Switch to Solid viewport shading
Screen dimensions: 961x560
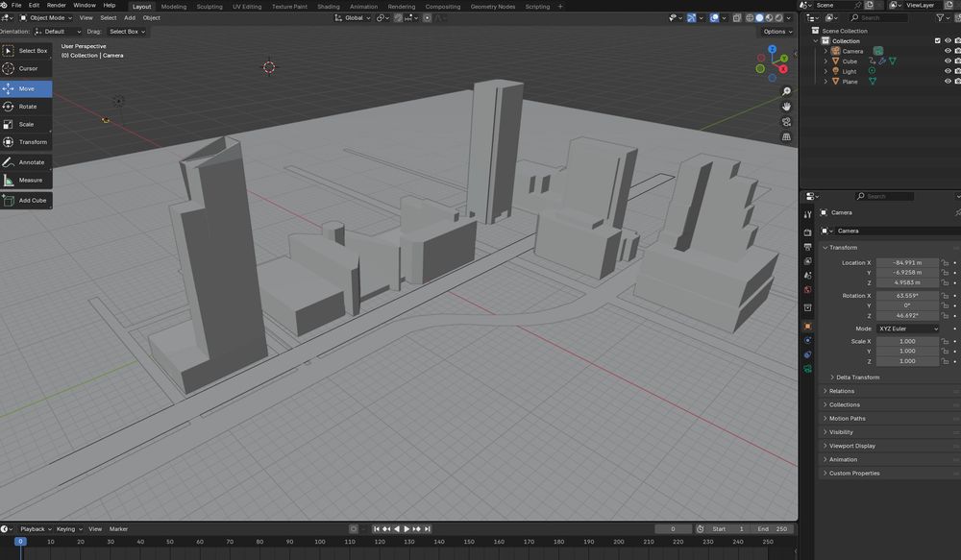pos(759,17)
